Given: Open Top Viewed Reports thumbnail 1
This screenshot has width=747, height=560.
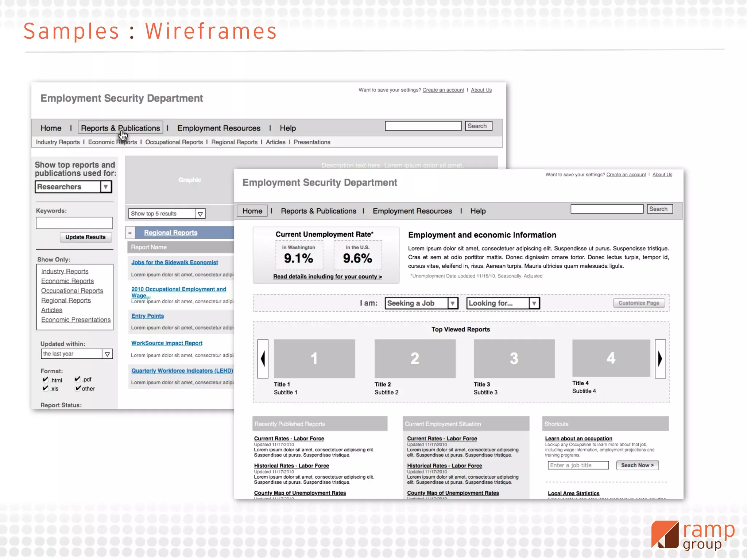Looking at the screenshot, I should click(x=314, y=359).
